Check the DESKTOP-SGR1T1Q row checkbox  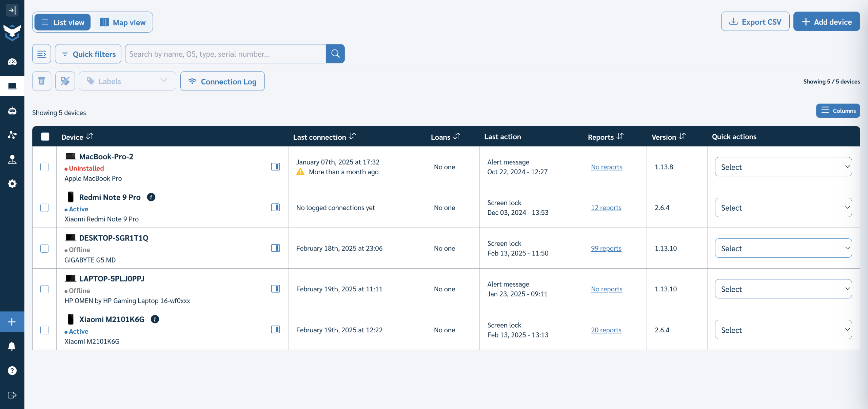44,248
